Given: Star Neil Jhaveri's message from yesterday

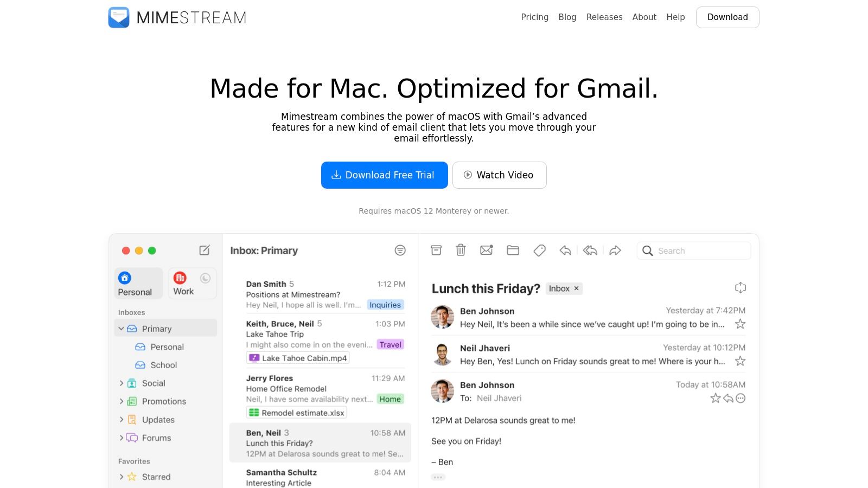Looking at the screenshot, I should (x=740, y=361).
